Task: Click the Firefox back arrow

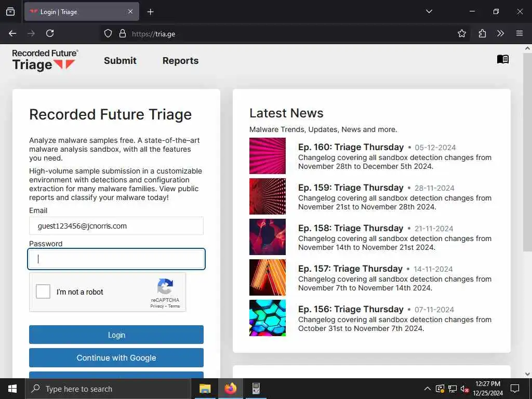Action: [x=12, y=33]
